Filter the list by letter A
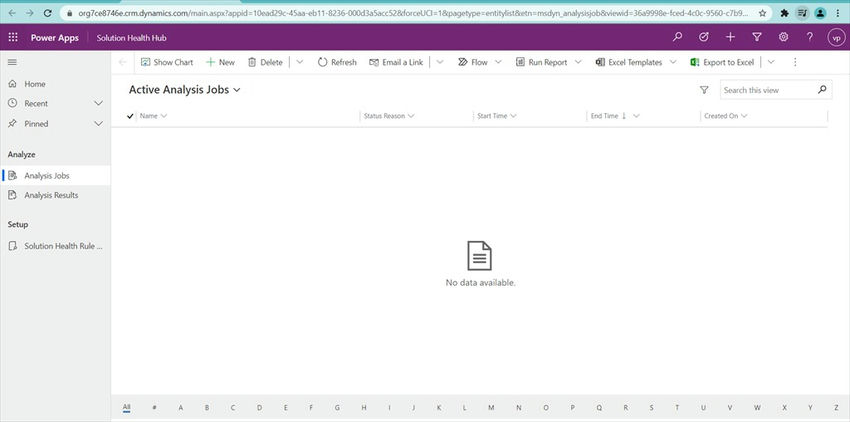Image resolution: width=850 pixels, height=422 pixels. pos(181,407)
